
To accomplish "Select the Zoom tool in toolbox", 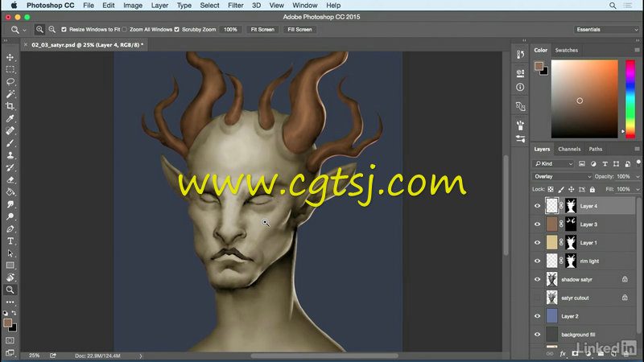I will point(10,290).
